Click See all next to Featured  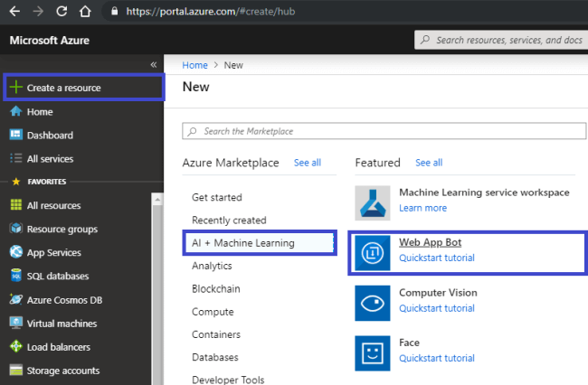(x=429, y=163)
